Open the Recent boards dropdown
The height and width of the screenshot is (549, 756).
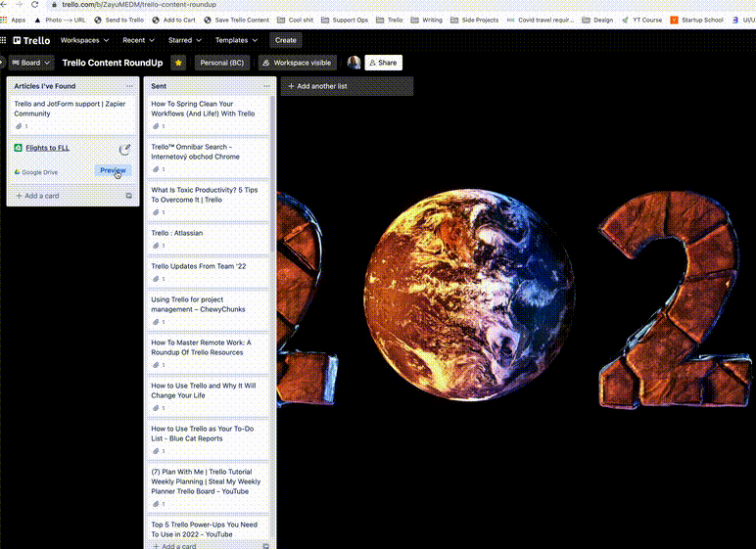pyautogui.click(x=139, y=40)
